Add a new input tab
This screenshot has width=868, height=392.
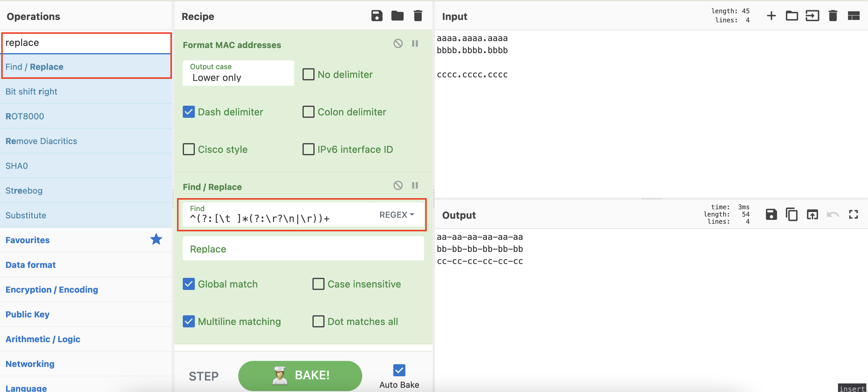coord(771,16)
